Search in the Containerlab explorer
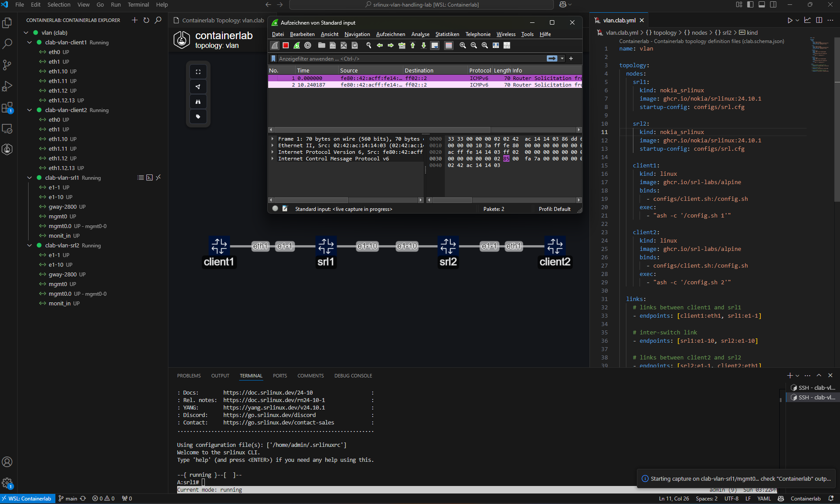The image size is (840, 504). click(158, 20)
